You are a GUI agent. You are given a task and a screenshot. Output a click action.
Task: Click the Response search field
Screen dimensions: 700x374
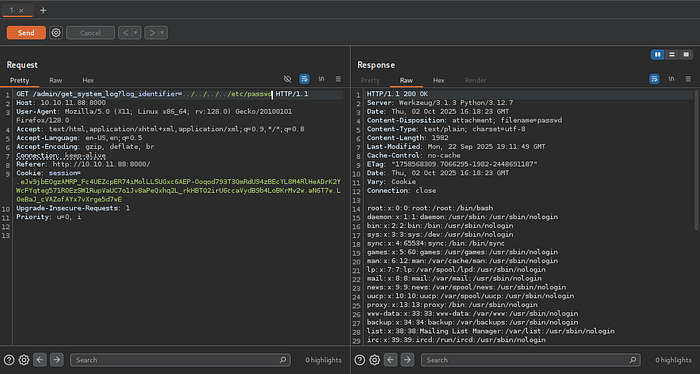tap(530, 360)
